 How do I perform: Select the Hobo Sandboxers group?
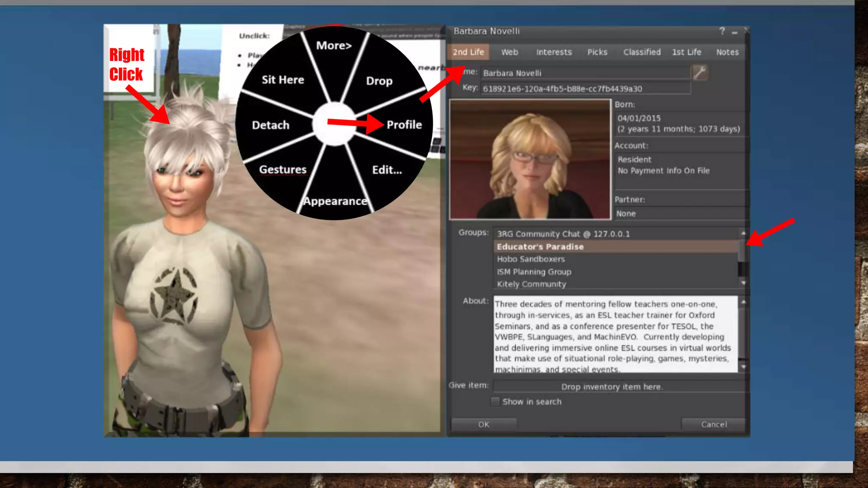531,259
